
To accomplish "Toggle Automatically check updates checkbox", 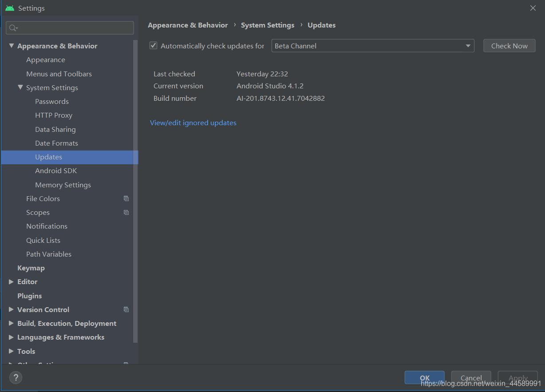I will [154, 45].
